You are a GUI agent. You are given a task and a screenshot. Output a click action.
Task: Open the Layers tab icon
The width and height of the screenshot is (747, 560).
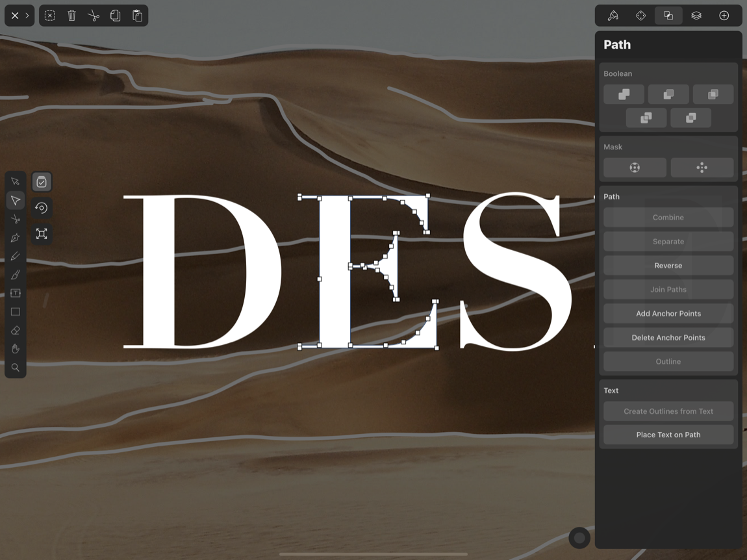[x=696, y=16]
